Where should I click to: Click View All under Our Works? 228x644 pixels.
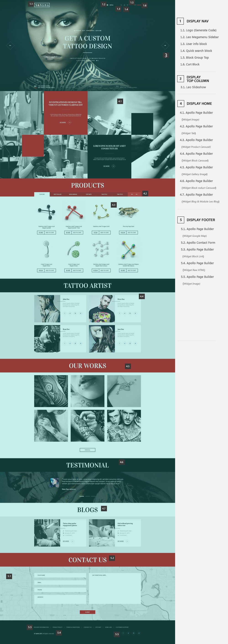[87, 450]
